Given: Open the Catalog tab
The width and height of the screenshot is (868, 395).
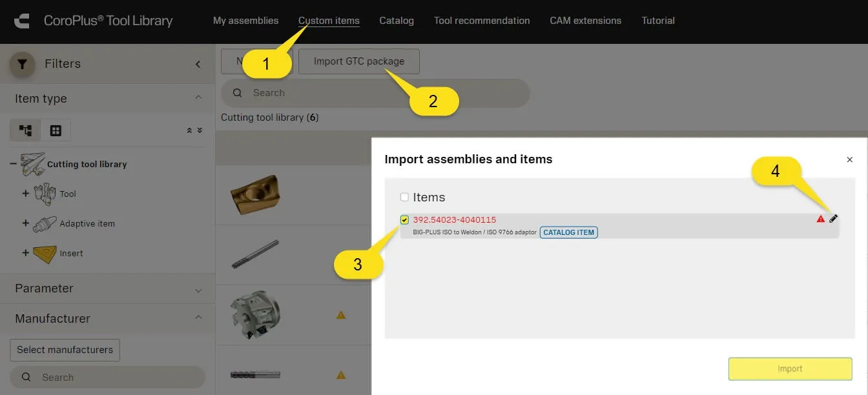Looking at the screenshot, I should (x=397, y=21).
